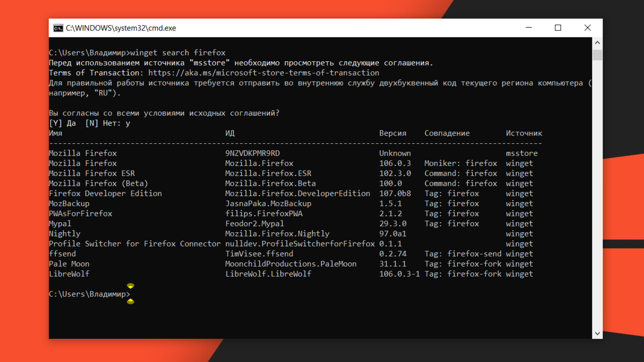Screen dimensions: 644x362
Task: Click the version 107.0b8
Action: click(x=395, y=194)
